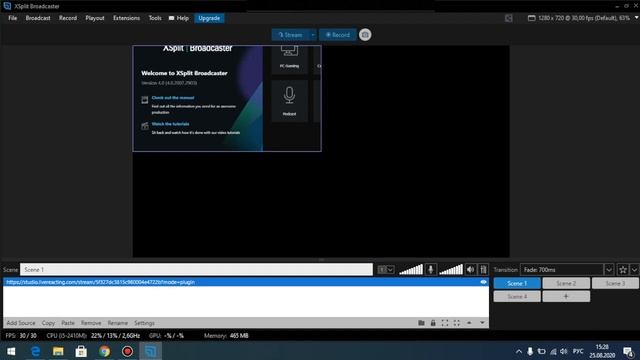The height and width of the screenshot is (360, 640).
Task: Click the XSplit logo in title bar
Action: (7, 6)
